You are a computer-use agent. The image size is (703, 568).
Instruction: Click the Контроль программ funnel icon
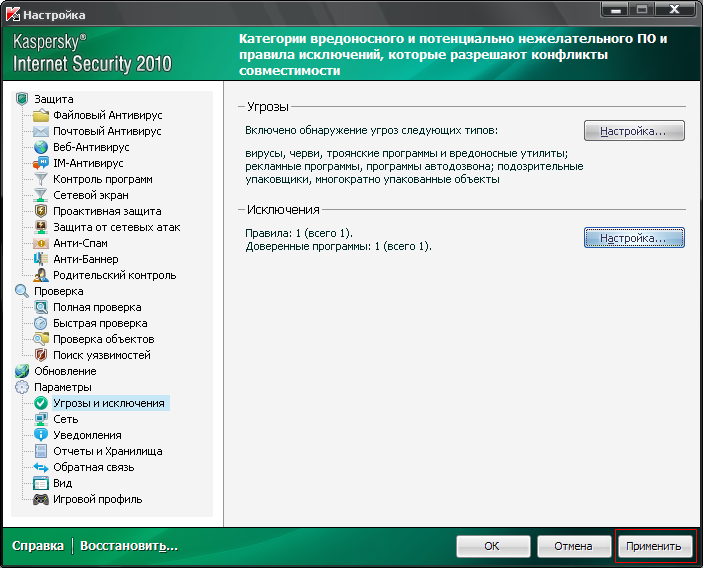(x=41, y=179)
